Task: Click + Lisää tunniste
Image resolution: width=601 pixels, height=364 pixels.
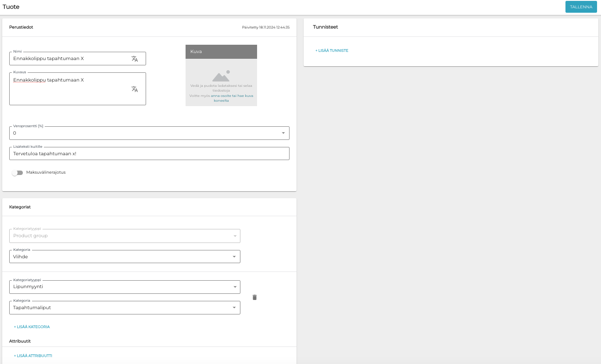Action: tap(332, 51)
